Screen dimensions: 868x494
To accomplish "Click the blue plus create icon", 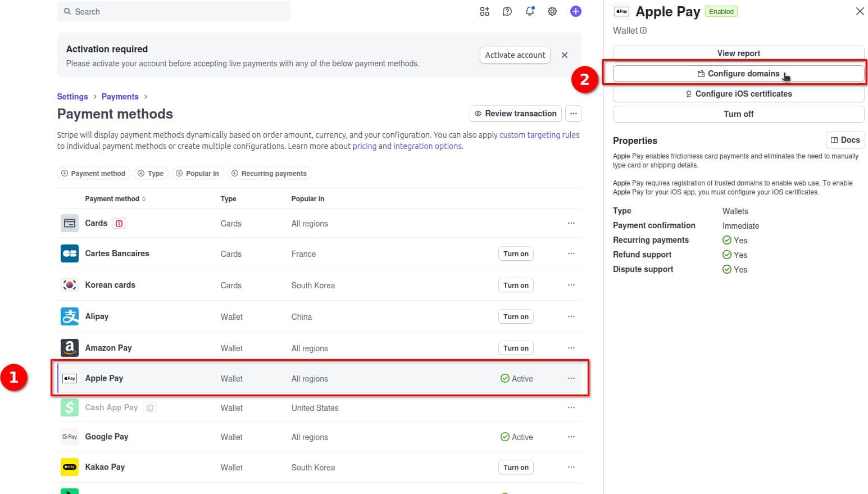I will click(575, 11).
